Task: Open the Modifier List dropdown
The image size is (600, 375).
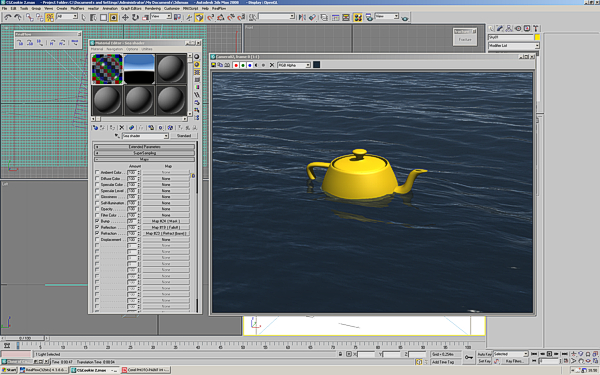Action: 514,46
